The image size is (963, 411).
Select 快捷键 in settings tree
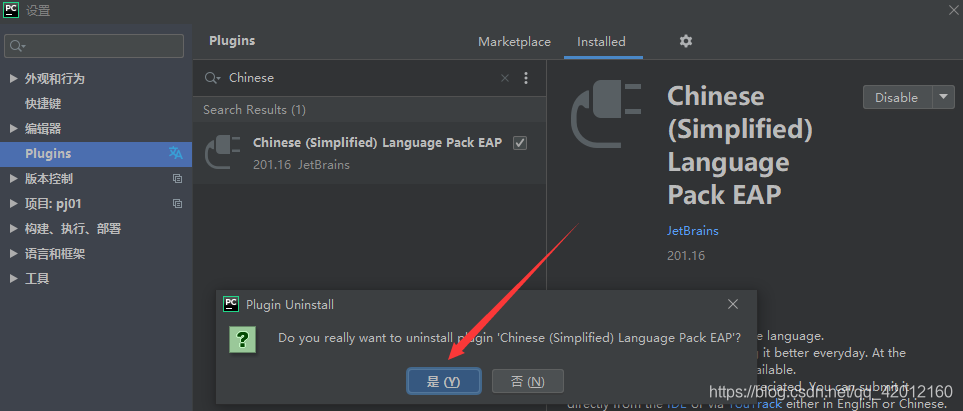tap(43, 104)
